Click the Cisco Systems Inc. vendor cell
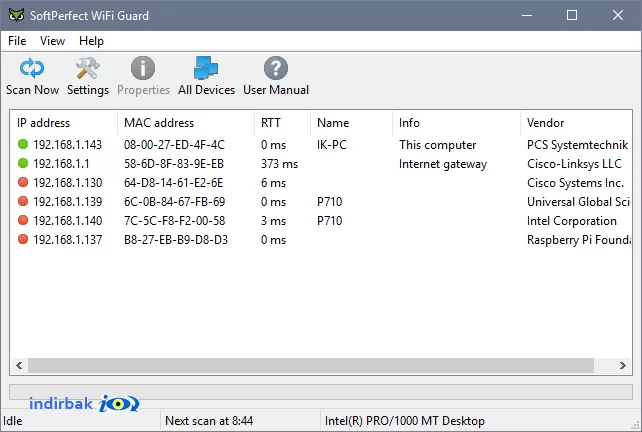The image size is (642, 432). pyautogui.click(x=575, y=183)
